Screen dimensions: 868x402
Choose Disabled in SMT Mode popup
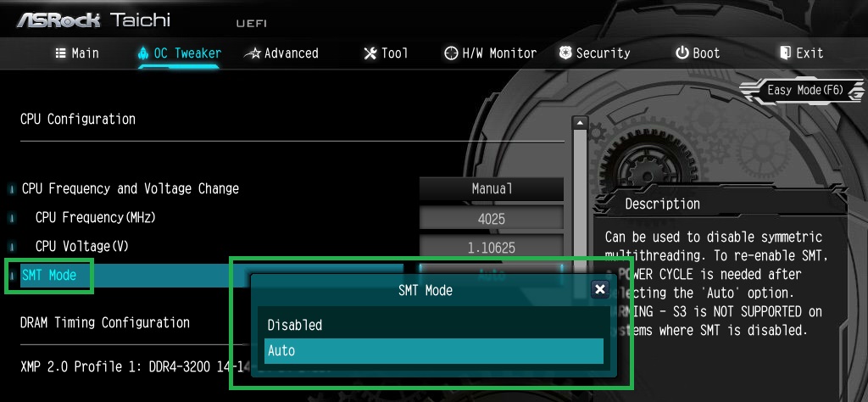[x=433, y=325]
